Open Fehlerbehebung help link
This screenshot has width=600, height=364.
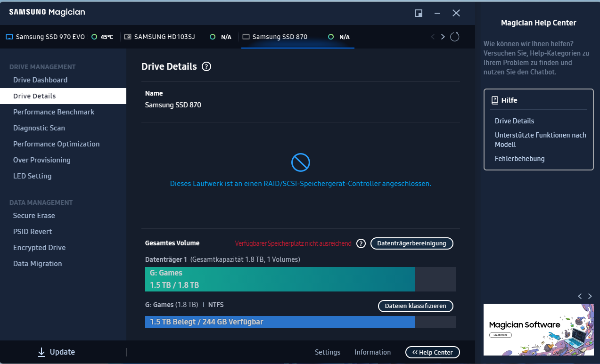pos(520,159)
